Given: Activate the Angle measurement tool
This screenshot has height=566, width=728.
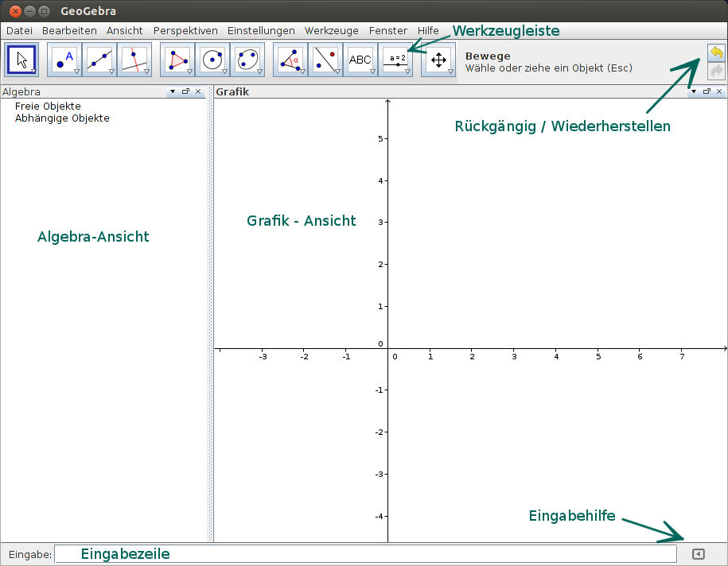Looking at the screenshot, I should (x=290, y=60).
